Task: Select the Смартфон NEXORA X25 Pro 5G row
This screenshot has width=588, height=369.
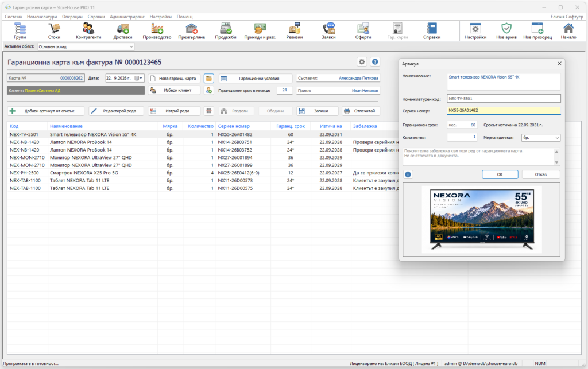Action: (203, 173)
